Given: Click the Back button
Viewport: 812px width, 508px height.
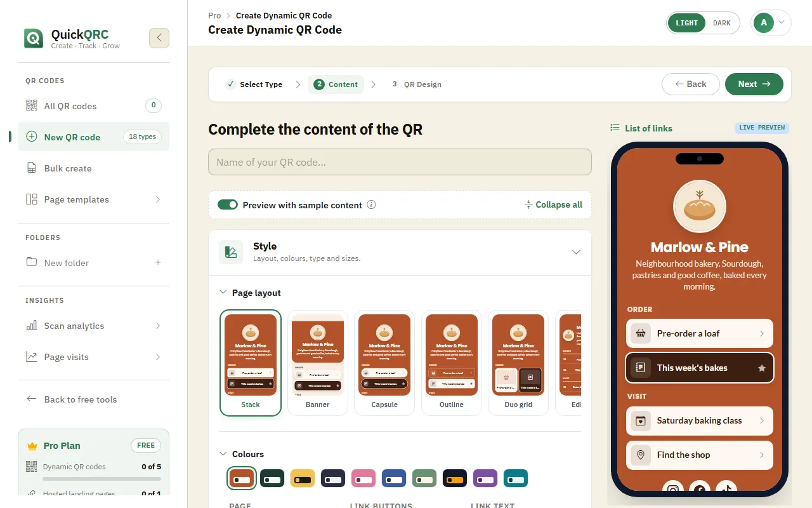Looking at the screenshot, I should [691, 84].
